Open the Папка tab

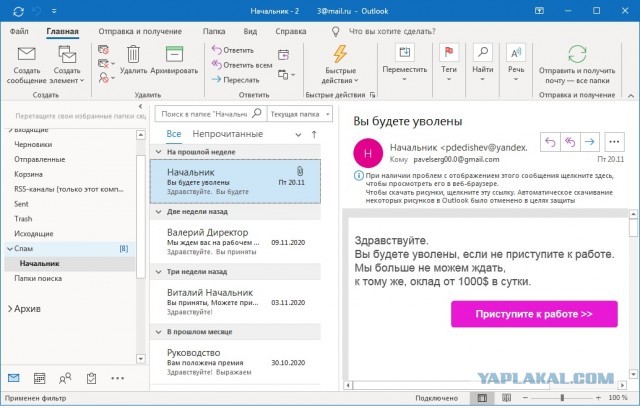point(214,31)
